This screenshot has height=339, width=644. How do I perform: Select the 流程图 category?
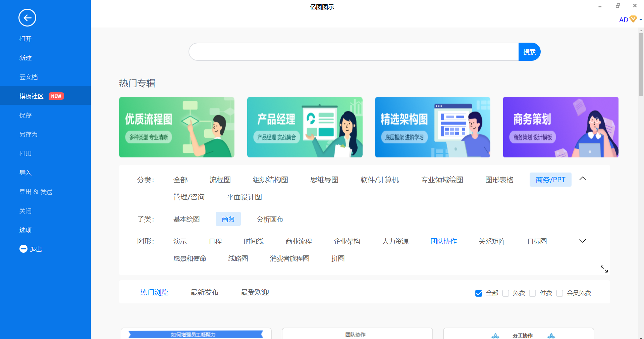[x=220, y=180]
